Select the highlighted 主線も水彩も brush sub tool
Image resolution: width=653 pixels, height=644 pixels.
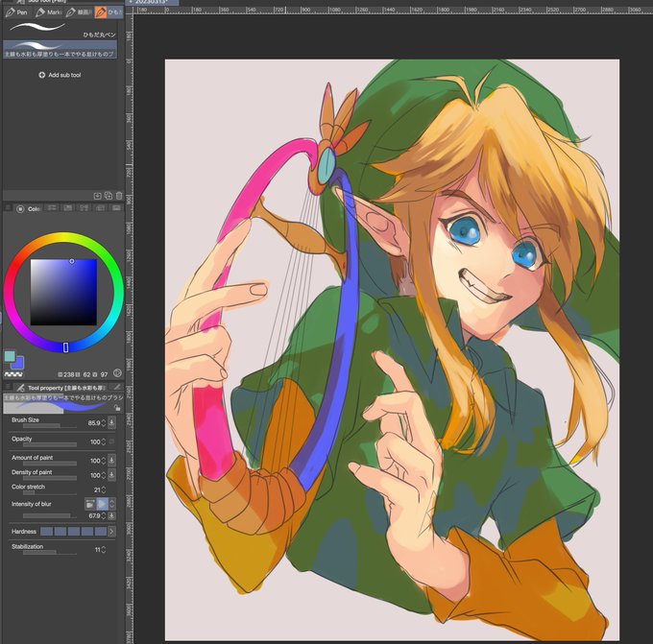(x=60, y=49)
